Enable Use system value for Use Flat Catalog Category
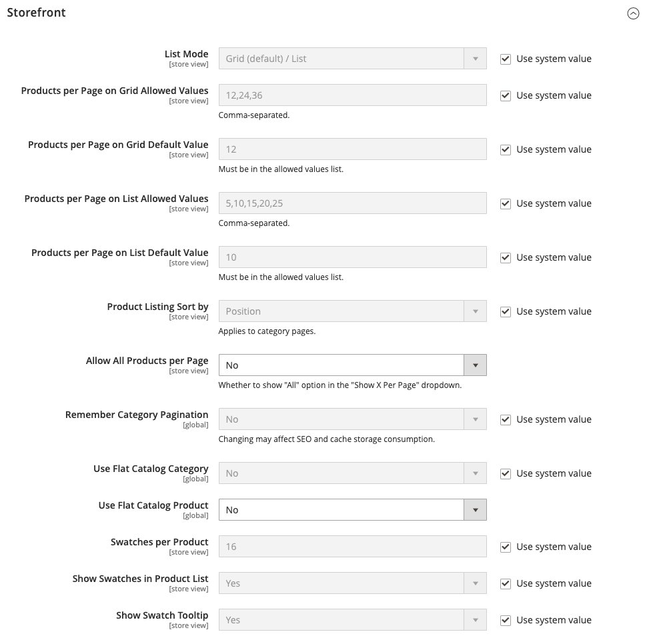The width and height of the screenshot is (657, 644). point(505,473)
